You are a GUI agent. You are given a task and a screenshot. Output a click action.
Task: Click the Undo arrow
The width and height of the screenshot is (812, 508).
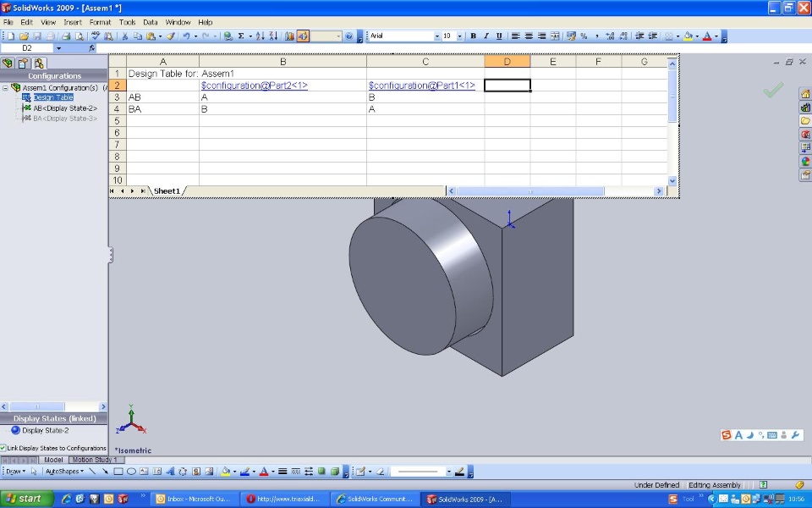click(186, 36)
